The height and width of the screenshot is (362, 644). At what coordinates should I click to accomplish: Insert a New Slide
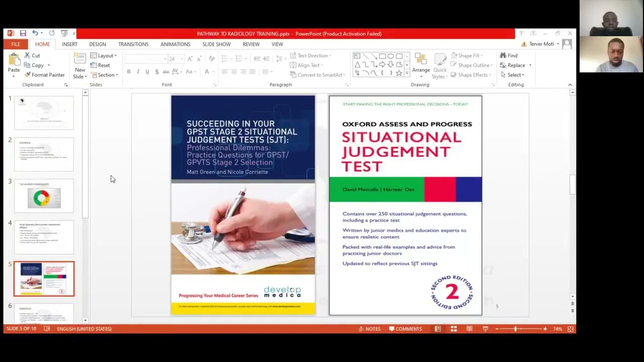point(79,66)
